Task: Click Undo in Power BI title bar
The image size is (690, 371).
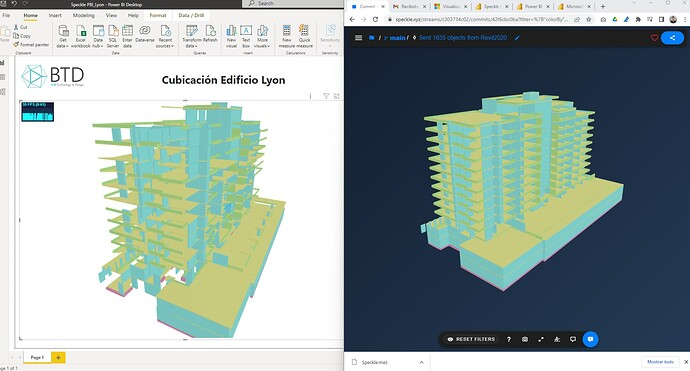Action: point(14,4)
